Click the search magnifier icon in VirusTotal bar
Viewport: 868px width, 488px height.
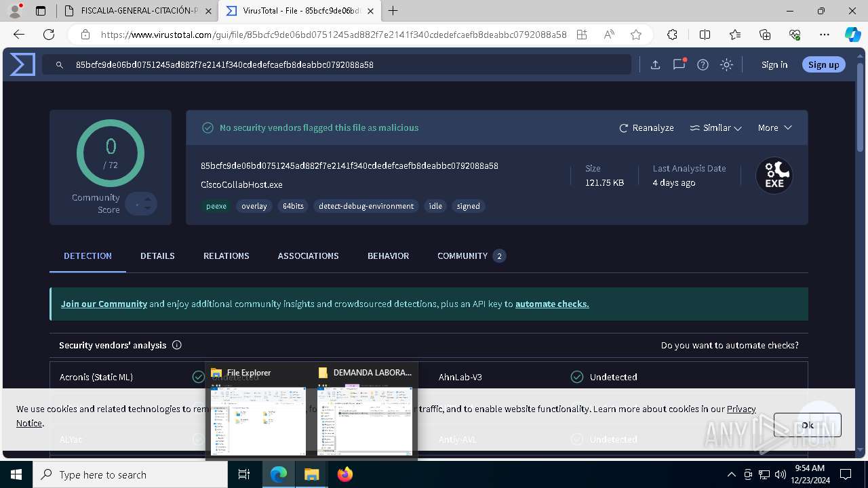pos(60,65)
